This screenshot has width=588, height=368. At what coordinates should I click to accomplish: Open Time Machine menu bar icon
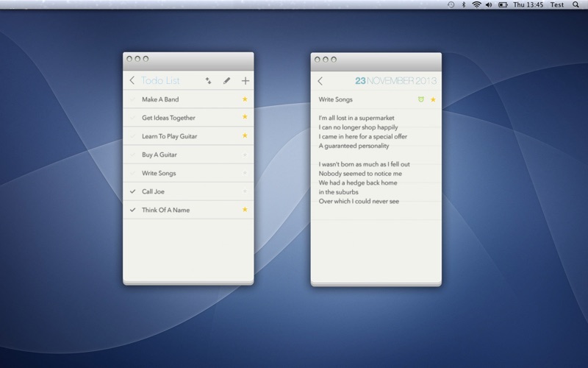click(451, 4)
